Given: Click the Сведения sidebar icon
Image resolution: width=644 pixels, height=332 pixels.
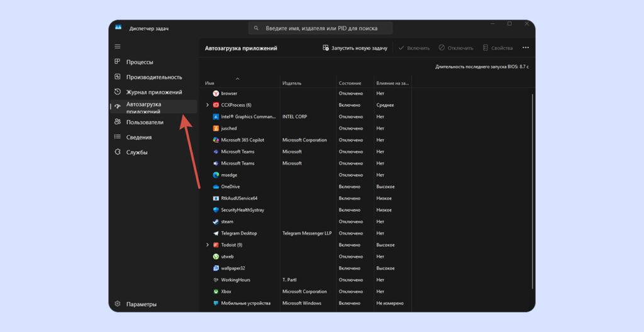Looking at the screenshot, I should tap(118, 137).
